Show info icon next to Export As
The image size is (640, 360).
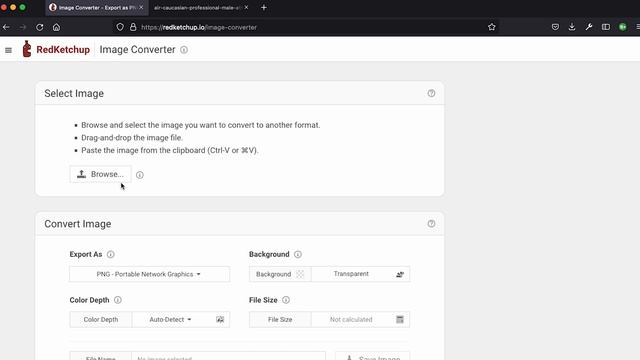click(111, 254)
